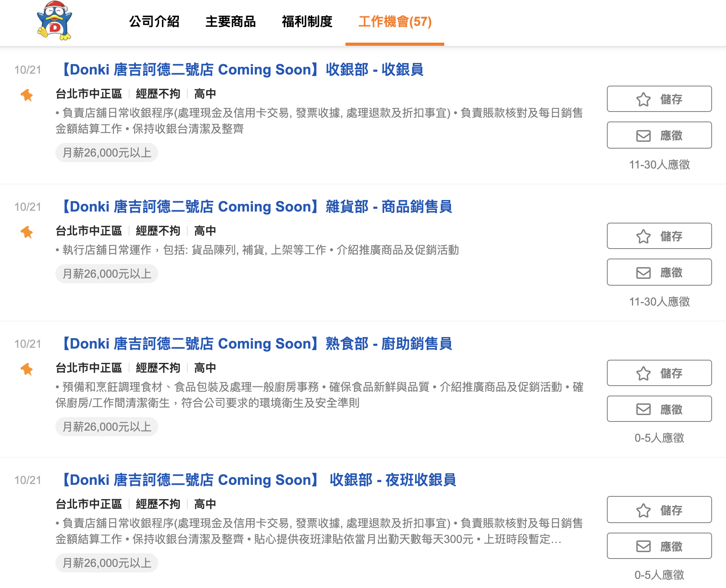This screenshot has width=726, height=588.
Task: Click the envelope icon to apply for 收銀員
Action: 643,136
